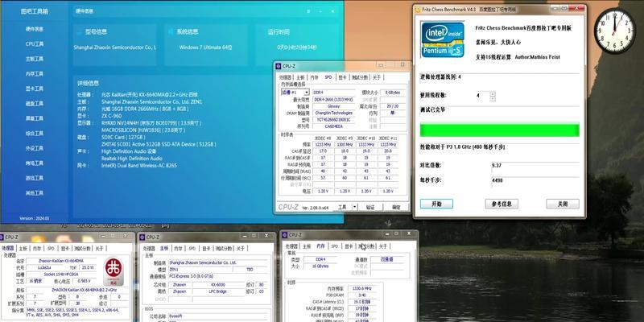Open 参考信息 in Fritz Chess Benchmark
Viewport: 644px width, 322px height.
(x=502, y=204)
